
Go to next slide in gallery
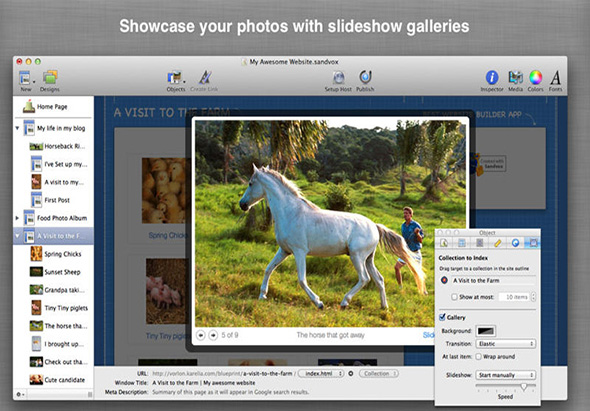coord(213,335)
